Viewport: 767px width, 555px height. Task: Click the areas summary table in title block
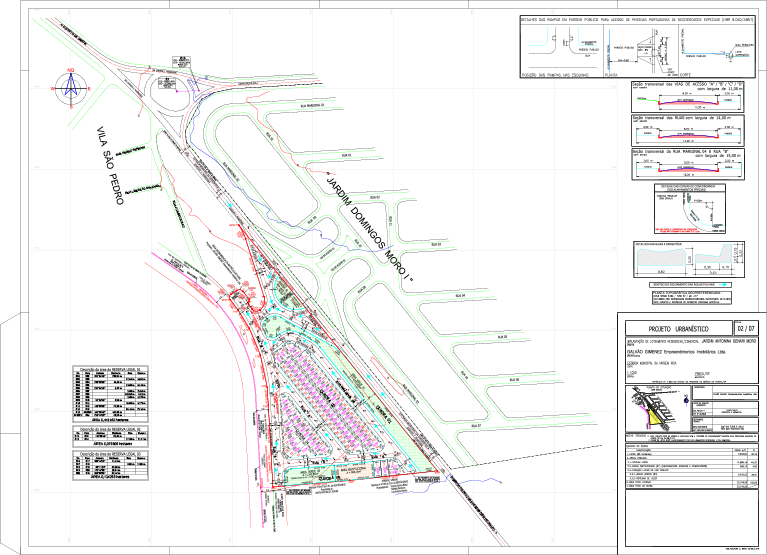(x=691, y=466)
